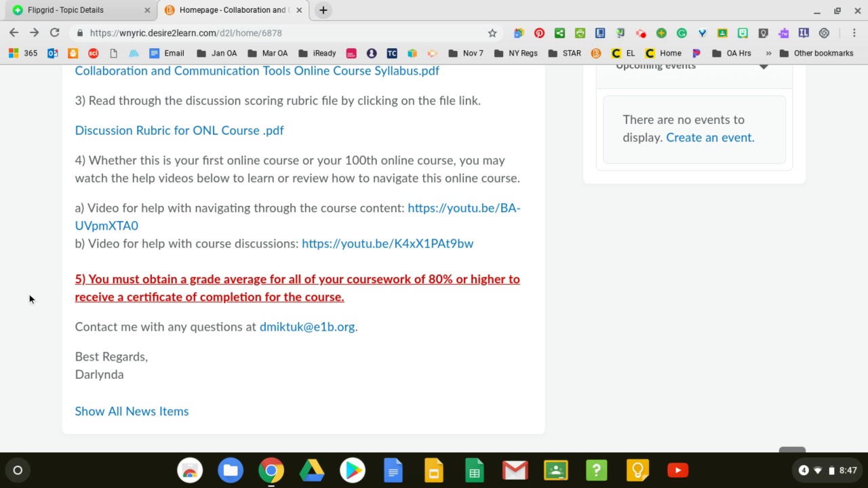Open the Nov 7 bookmark folder
The width and height of the screenshot is (868, 488).
point(466,53)
